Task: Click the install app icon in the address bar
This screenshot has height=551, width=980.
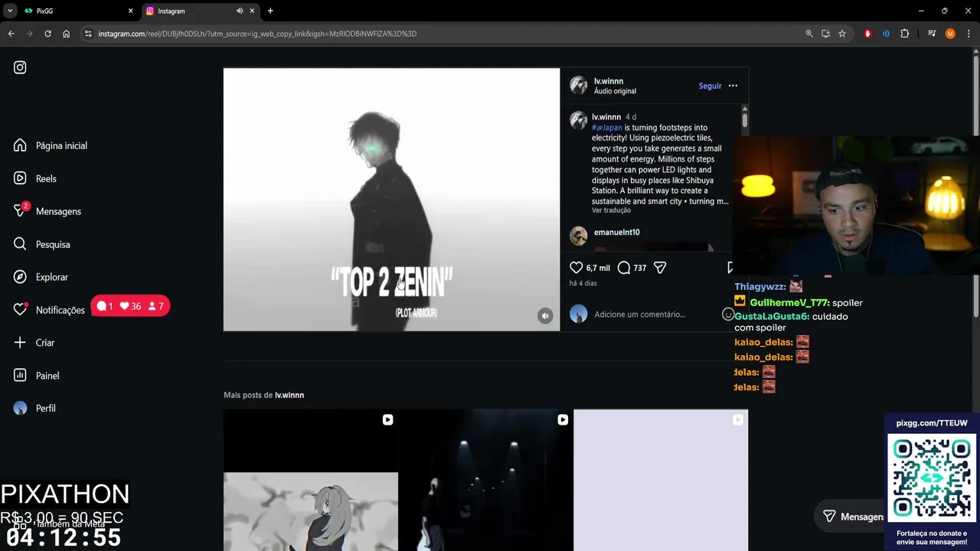Action: pyautogui.click(x=825, y=34)
